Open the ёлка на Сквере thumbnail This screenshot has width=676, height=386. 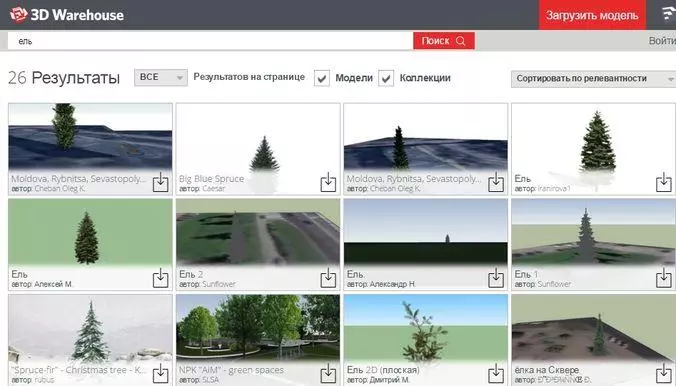click(593, 329)
